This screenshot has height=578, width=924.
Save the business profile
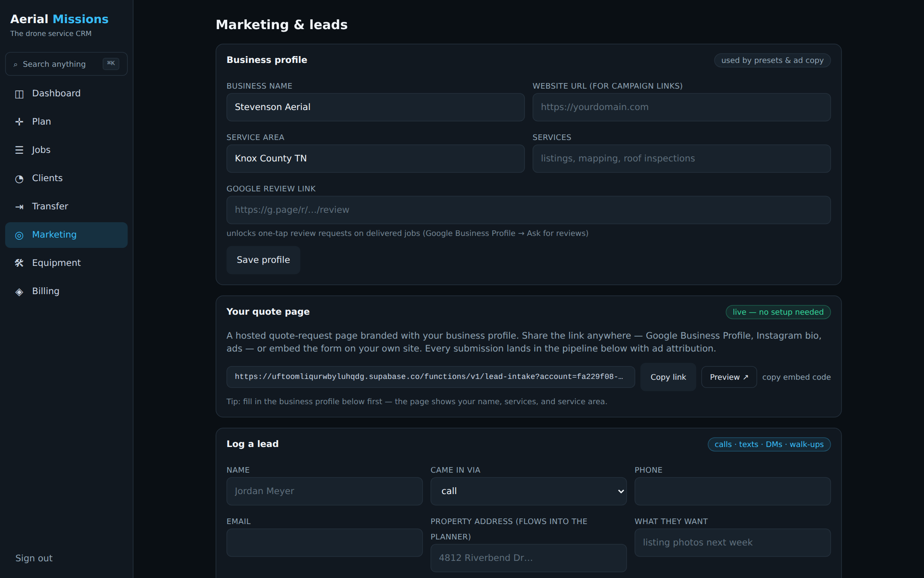(x=263, y=260)
